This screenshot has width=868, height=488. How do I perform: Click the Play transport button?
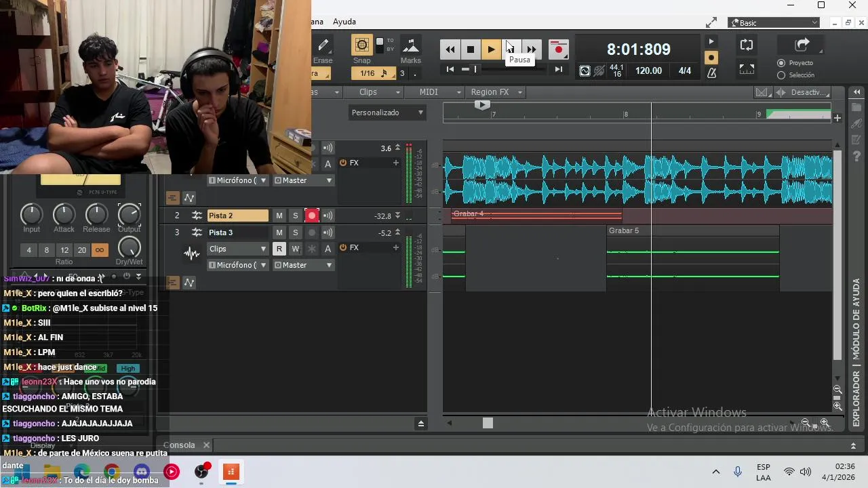[491, 49]
